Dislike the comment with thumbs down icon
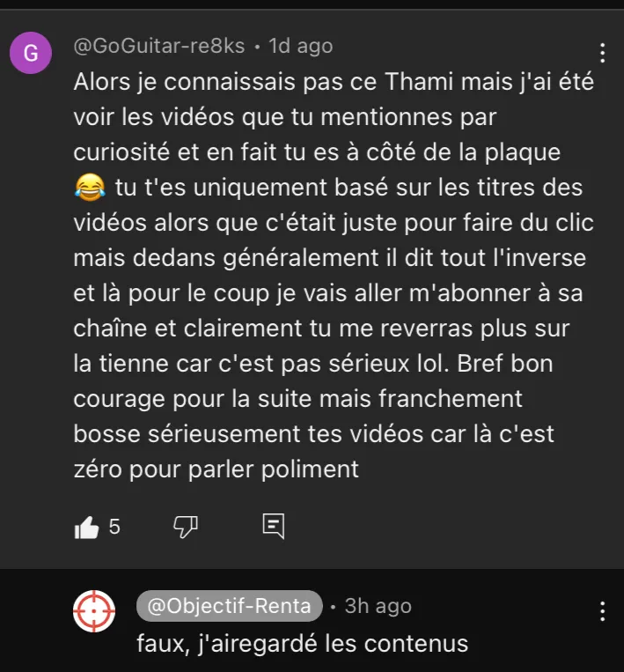 point(186,527)
